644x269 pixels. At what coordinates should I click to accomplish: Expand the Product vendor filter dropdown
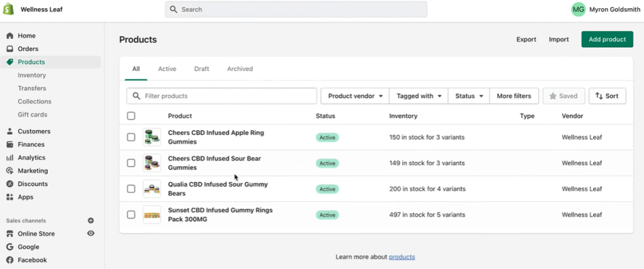355,96
